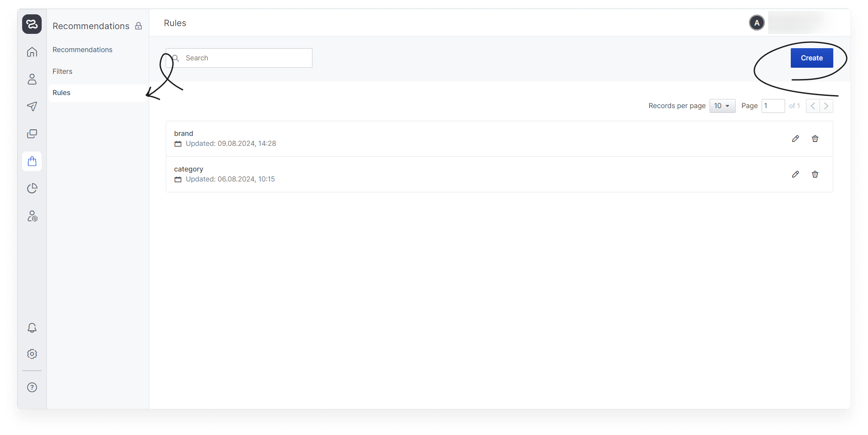Expand the Records per page dropdown

click(722, 106)
